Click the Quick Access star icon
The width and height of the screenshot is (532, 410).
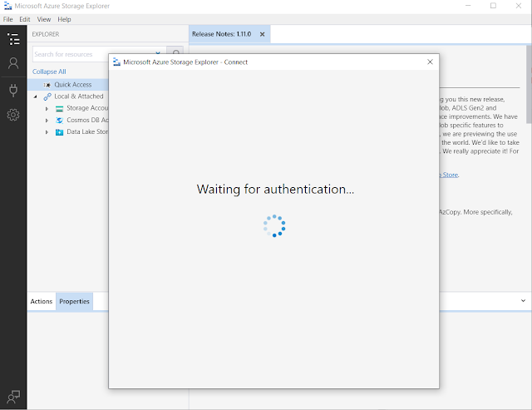point(47,85)
